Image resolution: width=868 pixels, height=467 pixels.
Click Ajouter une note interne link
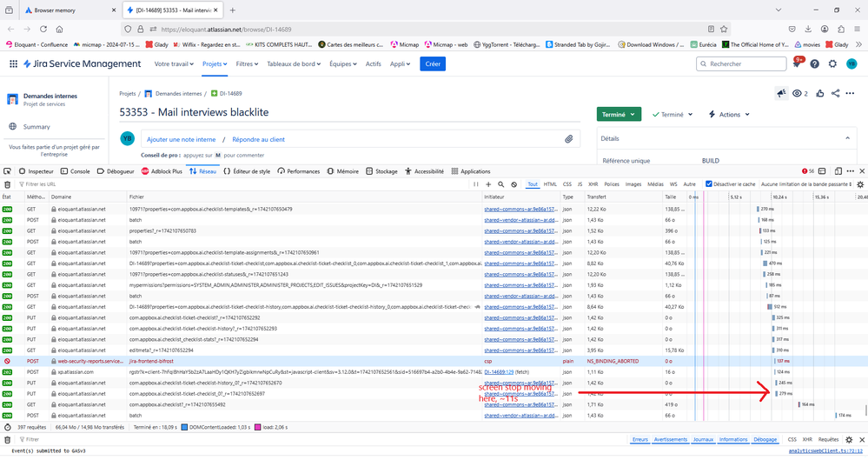tap(181, 139)
